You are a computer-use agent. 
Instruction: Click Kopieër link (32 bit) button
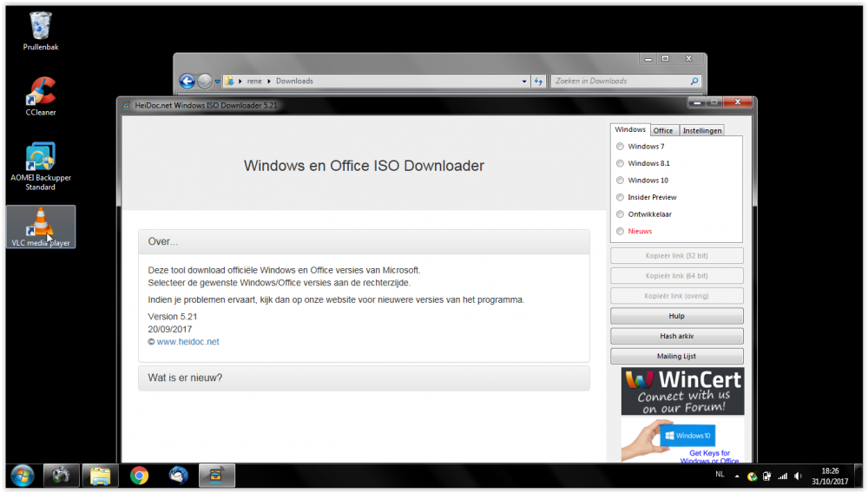click(676, 256)
